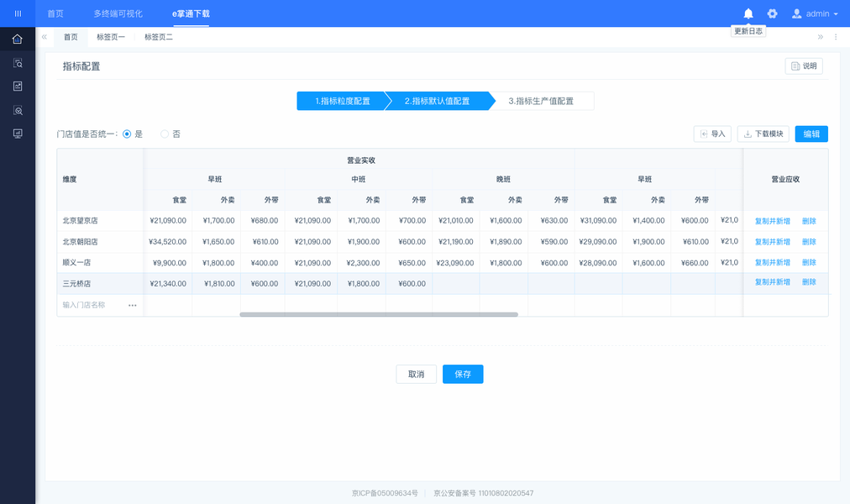This screenshot has height=504, width=850.
Task: Click 复制并新增 for 北京望京店
Action: pos(773,221)
